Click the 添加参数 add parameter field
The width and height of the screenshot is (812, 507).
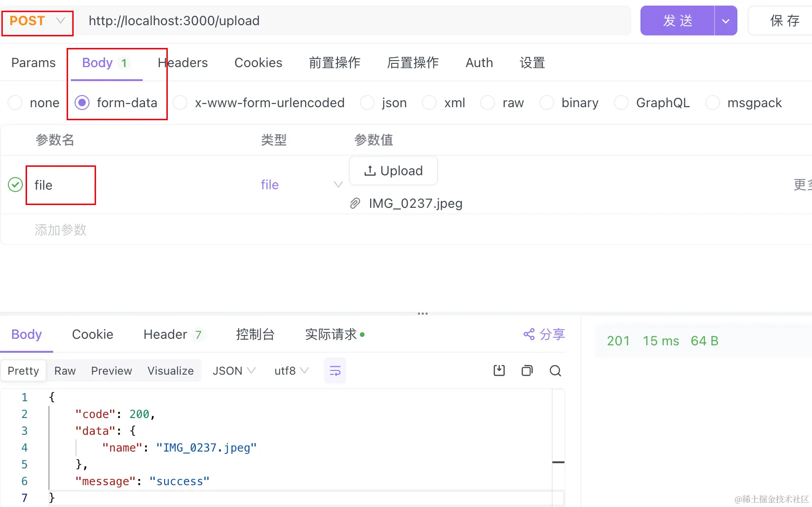click(x=61, y=230)
